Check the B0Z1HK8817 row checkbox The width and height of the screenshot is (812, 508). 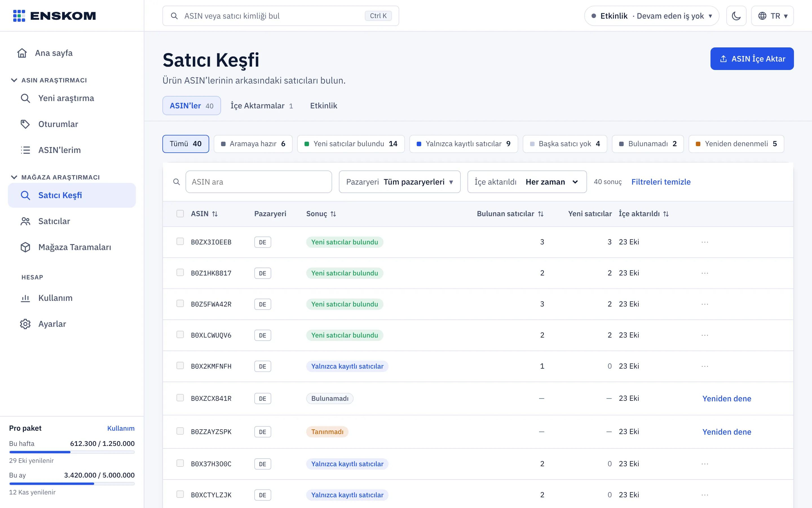(x=180, y=272)
